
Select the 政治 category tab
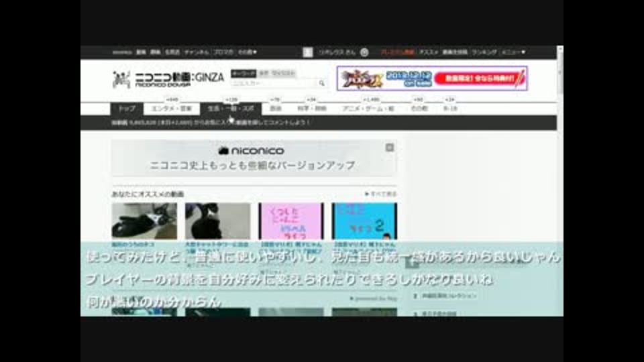pyautogui.click(x=275, y=109)
